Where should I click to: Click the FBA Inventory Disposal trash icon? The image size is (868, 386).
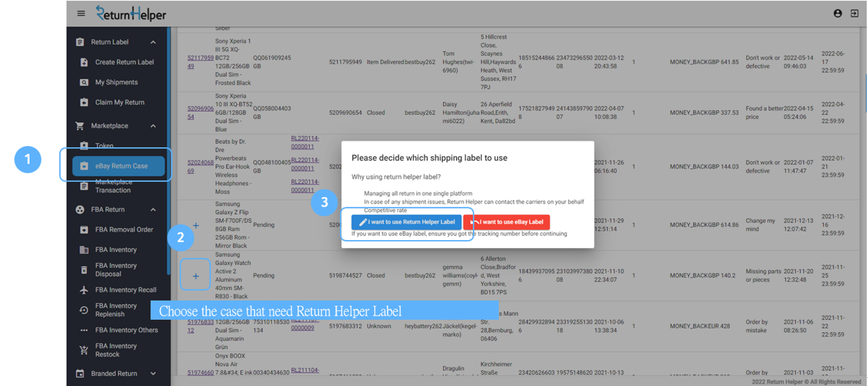click(x=84, y=270)
